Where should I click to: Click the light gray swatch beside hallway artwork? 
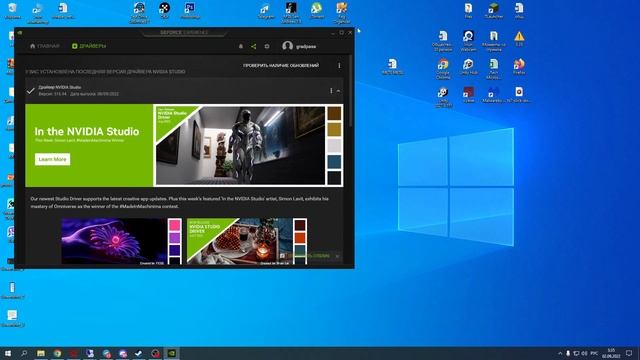(x=334, y=145)
